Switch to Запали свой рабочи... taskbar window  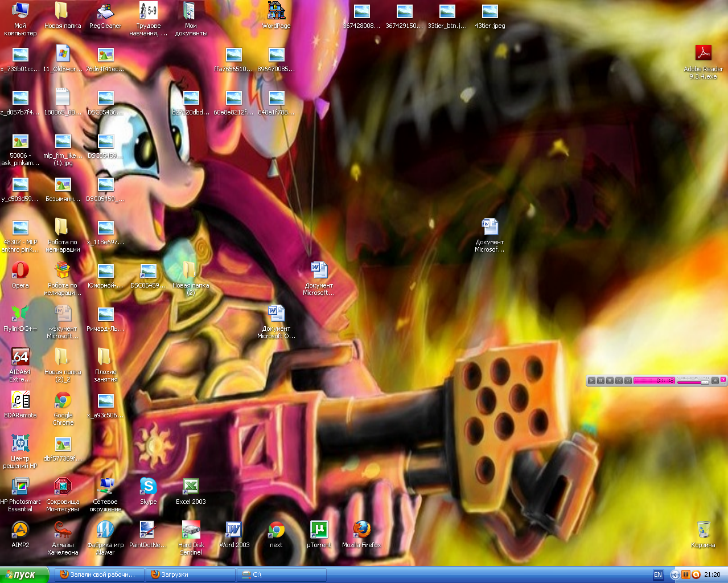point(100,574)
